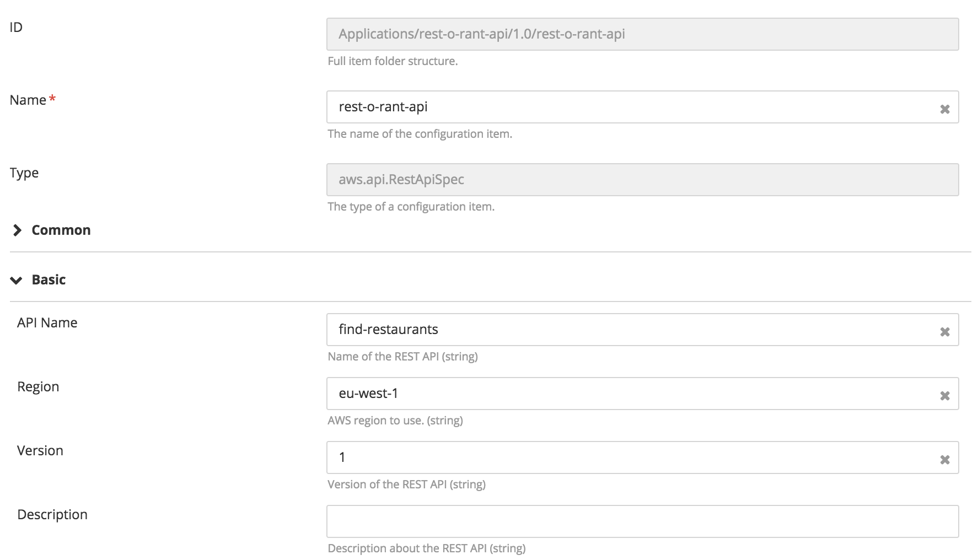Viewport: 978px width, 560px height.
Task: Clear the Region field using its x icon
Action: (944, 396)
